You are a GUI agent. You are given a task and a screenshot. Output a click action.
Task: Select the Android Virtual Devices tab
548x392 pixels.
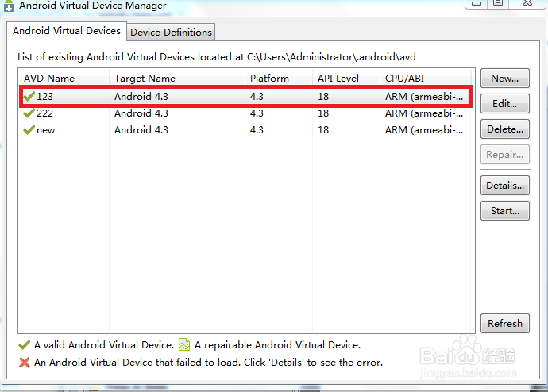(67, 31)
